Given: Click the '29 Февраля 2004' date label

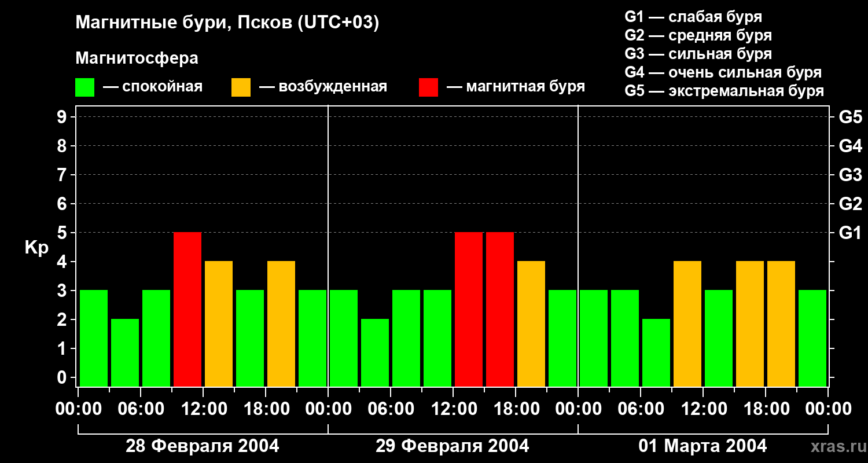Looking at the screenshot, I should pyautogui.click(x=453, y=446).
